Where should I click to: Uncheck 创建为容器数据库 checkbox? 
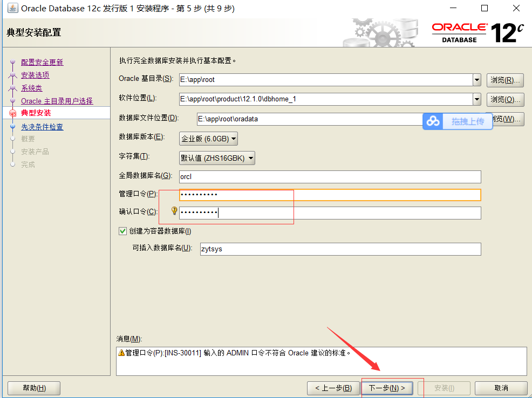[123, 231]
